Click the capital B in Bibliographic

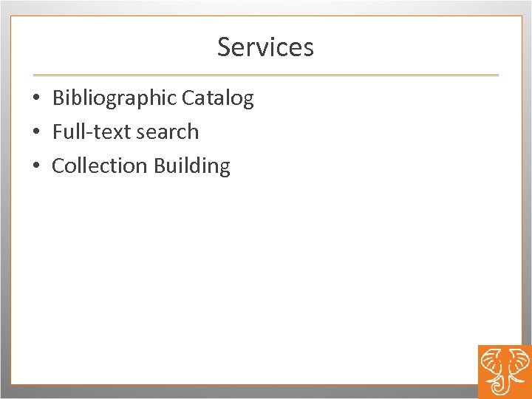coord(58,98)
